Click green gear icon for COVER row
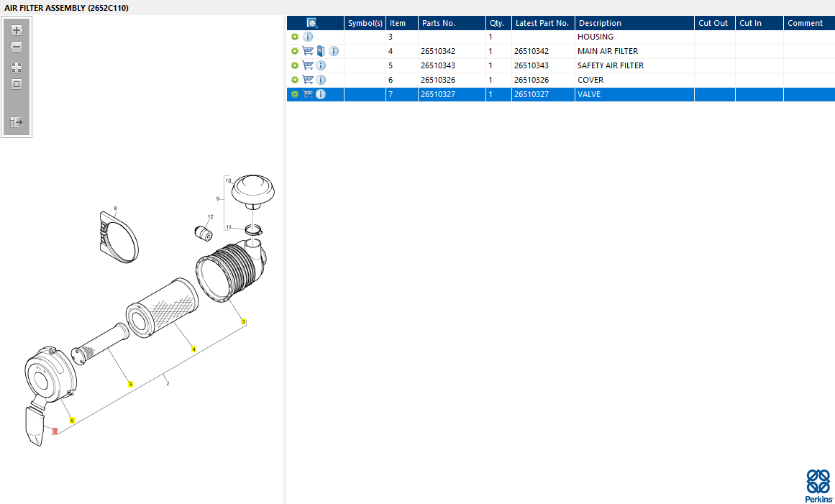Image resolution: width=835 pixels, height=504 pixels. pos(294,80)
